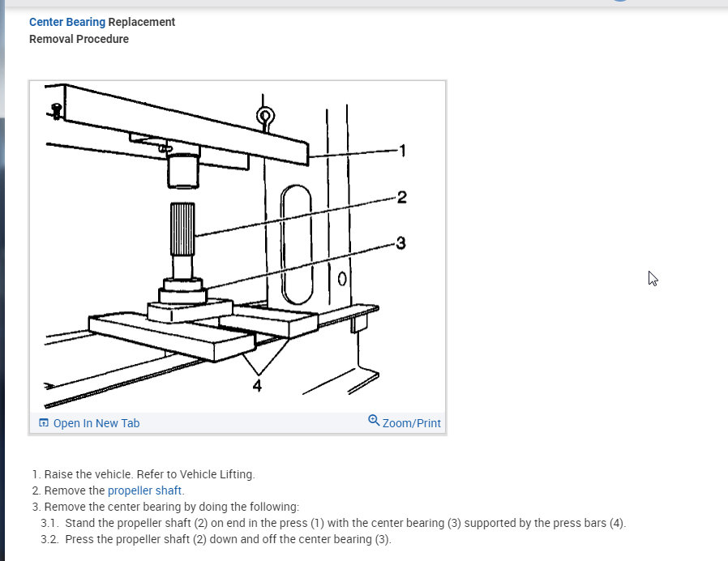Click the word 'Replacement' in the heading
The image size is (728, 561).
[x=142, y=22]
